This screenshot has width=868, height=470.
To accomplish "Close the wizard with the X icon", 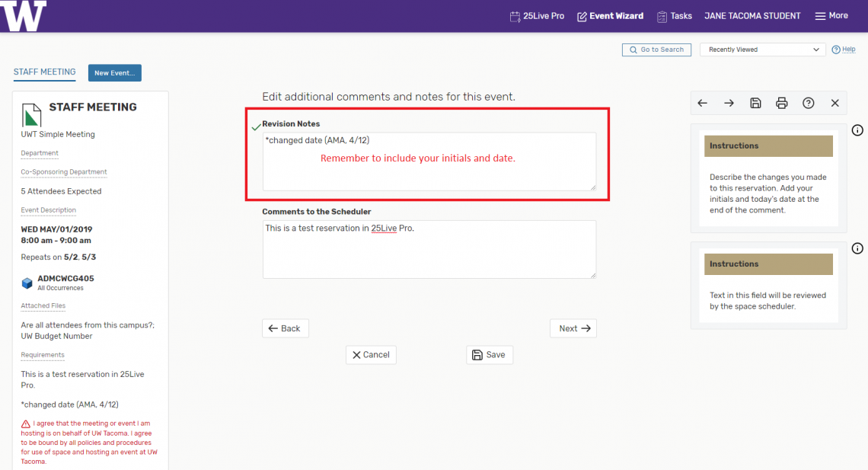I will [835, 103].
